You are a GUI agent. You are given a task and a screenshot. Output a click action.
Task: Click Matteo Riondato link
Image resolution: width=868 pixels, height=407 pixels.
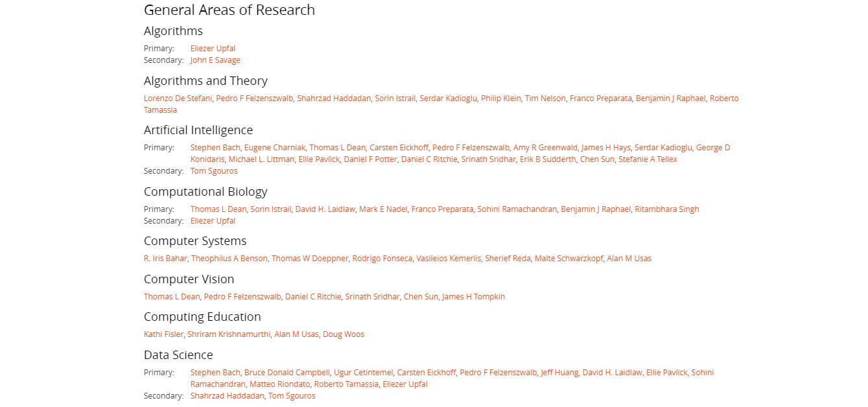click(280, 384)
